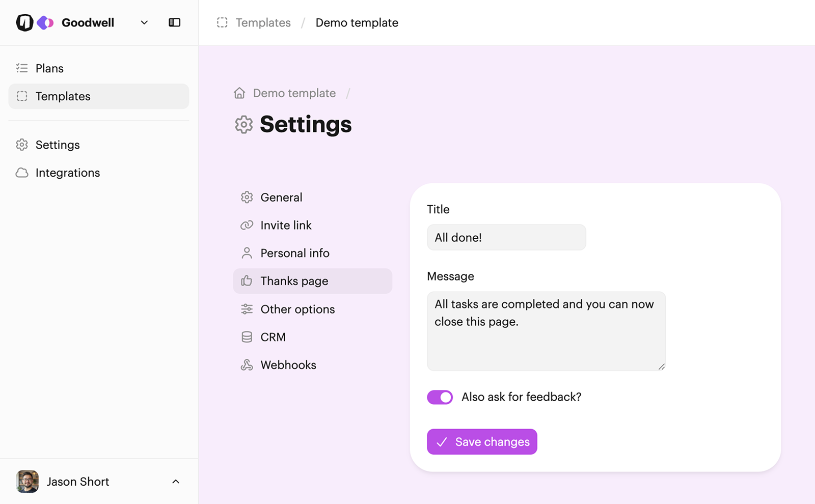
Task: Click the home icon in breadcrumb
Action: coord(239,93)
